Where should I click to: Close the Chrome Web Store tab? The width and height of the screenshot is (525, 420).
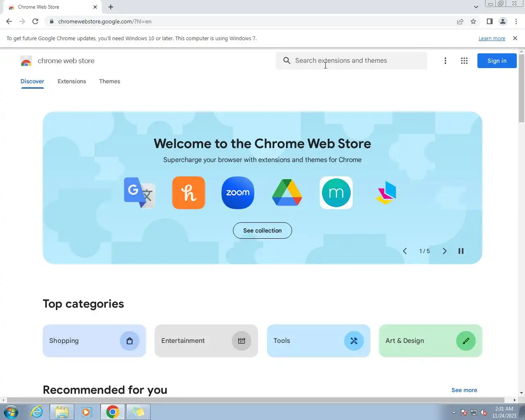coord(95,7)
